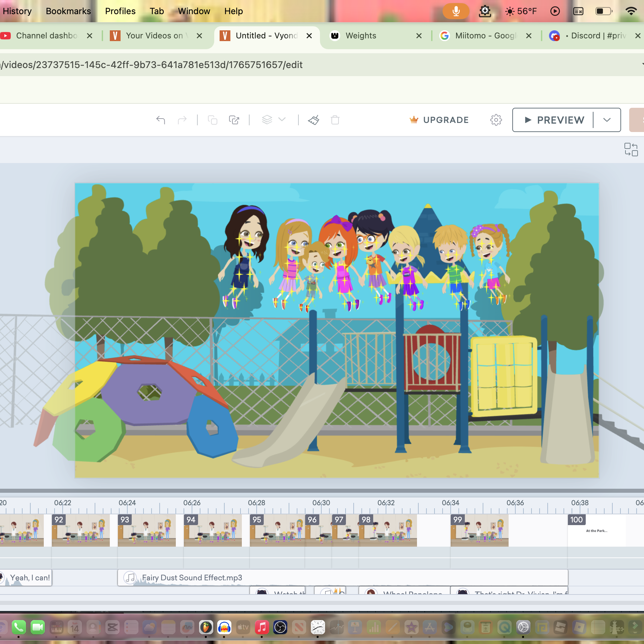The height and width of the screenshot is (644, 644).
Task: Select scene 95 thumbnail in timeline
Action: (278, 530)
